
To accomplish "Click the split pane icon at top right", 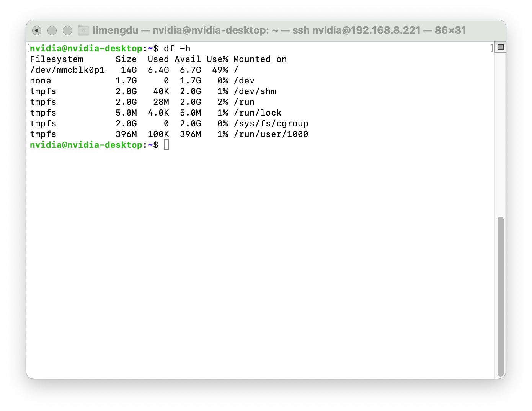I will [500, 47].
